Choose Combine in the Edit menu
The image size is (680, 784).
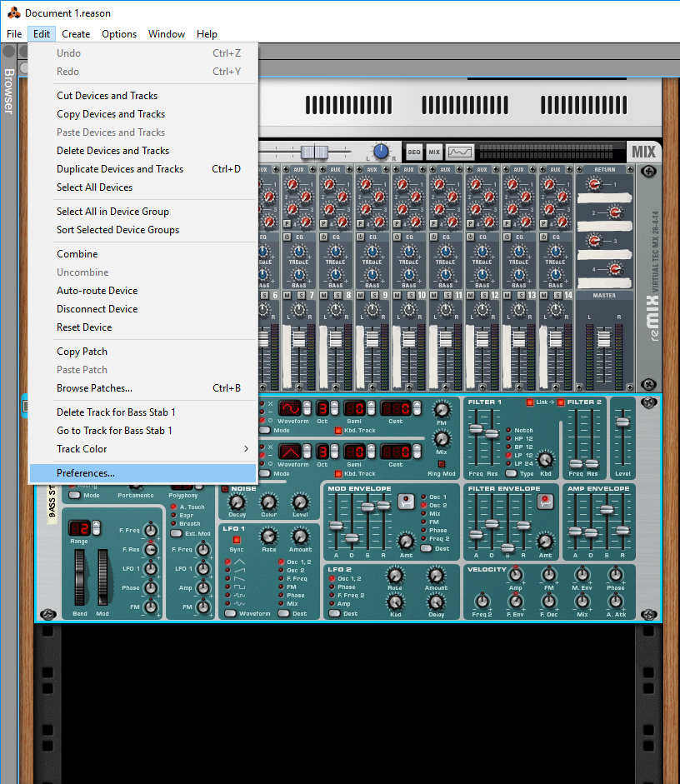tap(143, 254)
